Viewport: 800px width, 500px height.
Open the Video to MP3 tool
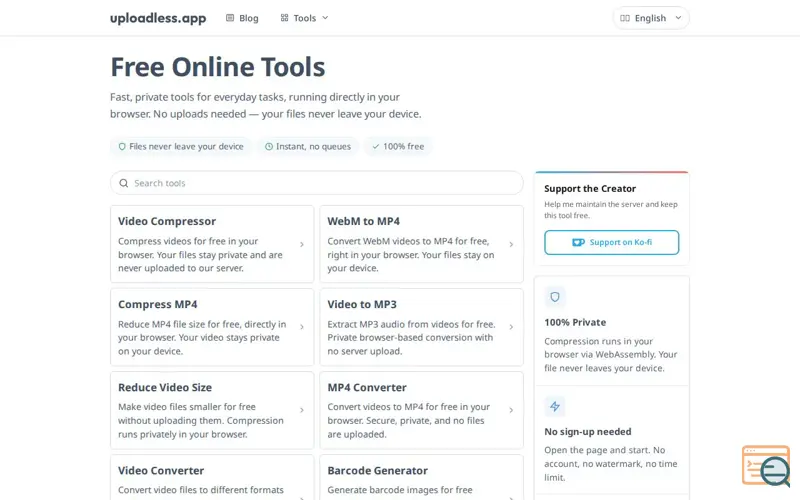click(421, 327)
